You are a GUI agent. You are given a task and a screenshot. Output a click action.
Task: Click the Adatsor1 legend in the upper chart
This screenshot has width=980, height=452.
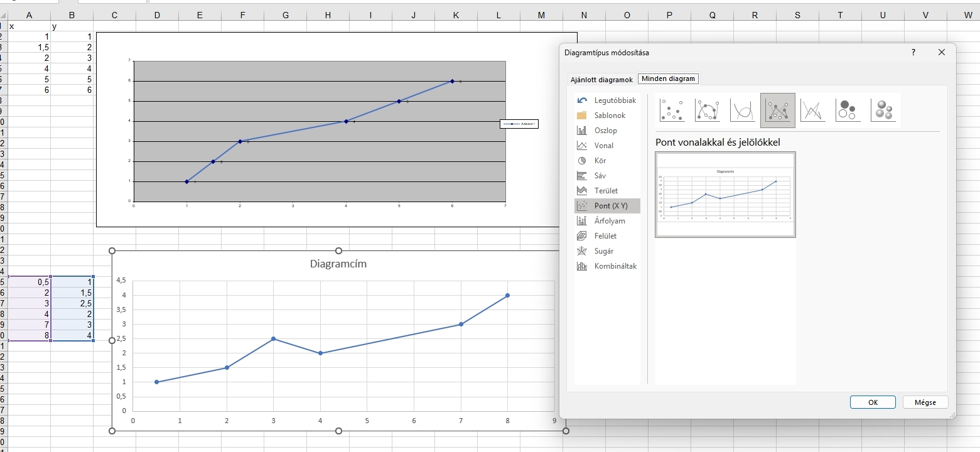pos(519,124)
